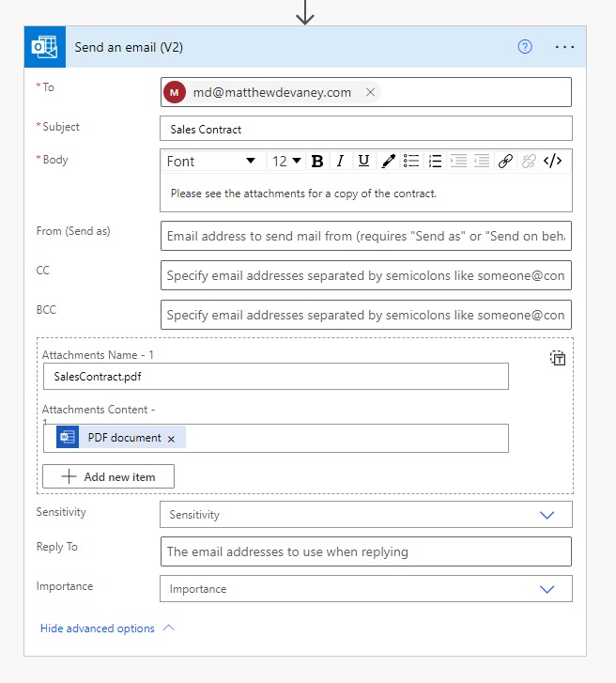Click the Send an email (V2) title
This screenshot has height=683, width=616.
click(129, 47)
